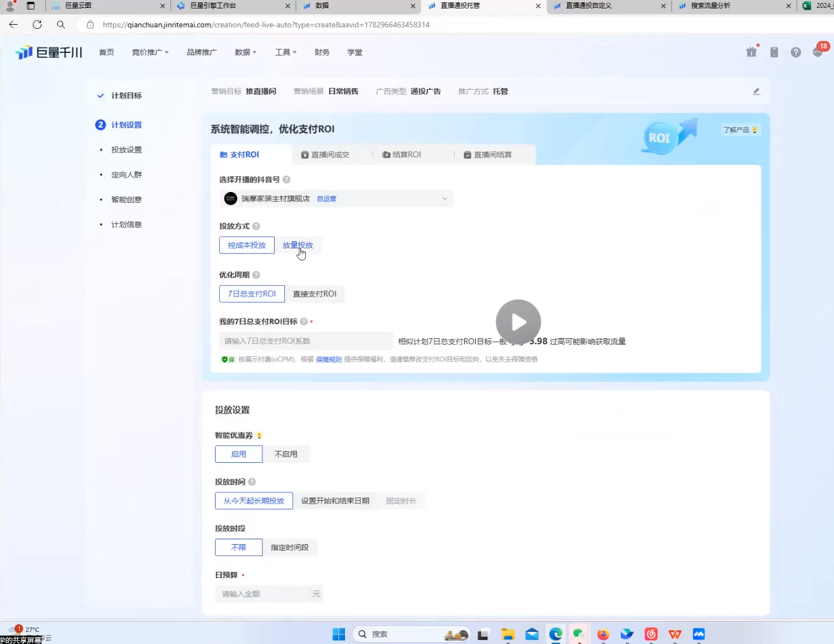
Task: Set smart coupon to 不启用
Action: tap(286, 454)
